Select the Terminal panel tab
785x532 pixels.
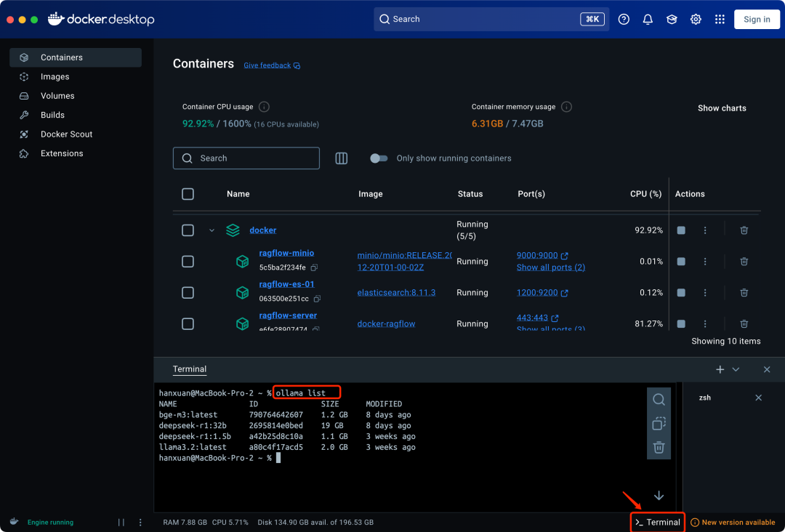190,369
